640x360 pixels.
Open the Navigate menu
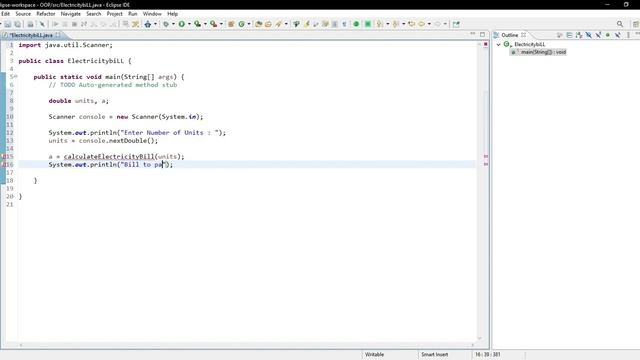71,14
